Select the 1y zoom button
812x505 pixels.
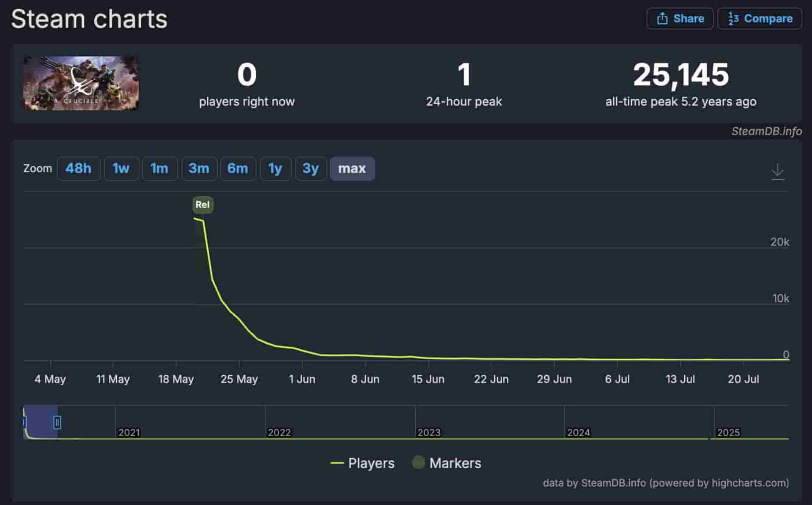275,169
